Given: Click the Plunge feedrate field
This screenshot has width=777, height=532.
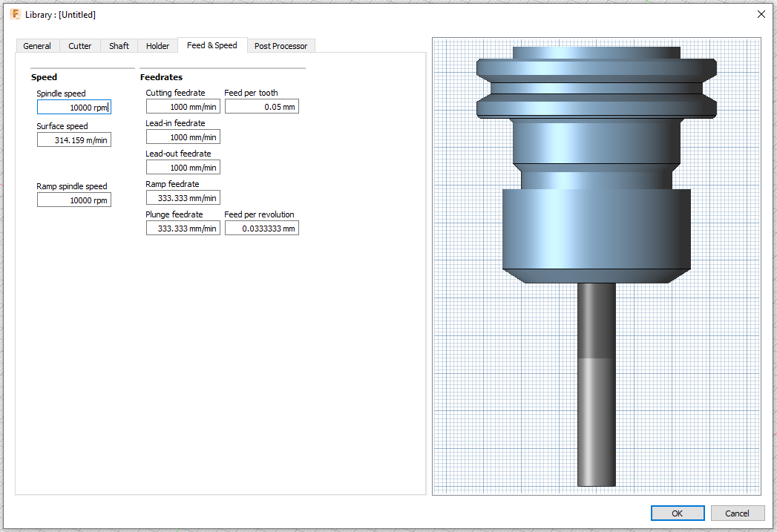Looking at the screenshot, I should coord(183,229).
